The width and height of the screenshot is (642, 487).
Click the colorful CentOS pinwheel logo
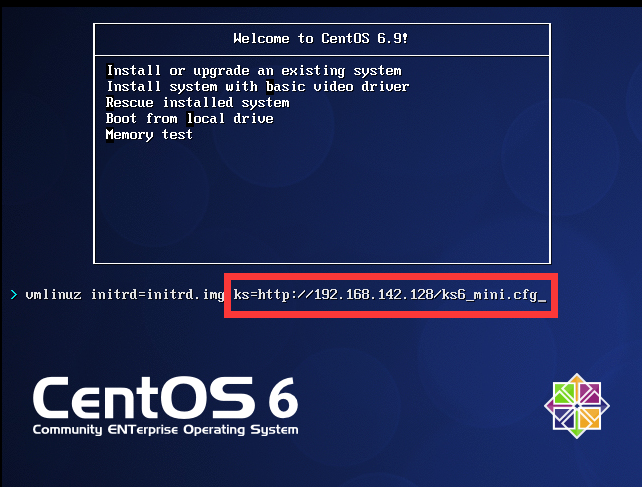pyautogui.click(x=576, y=405)
